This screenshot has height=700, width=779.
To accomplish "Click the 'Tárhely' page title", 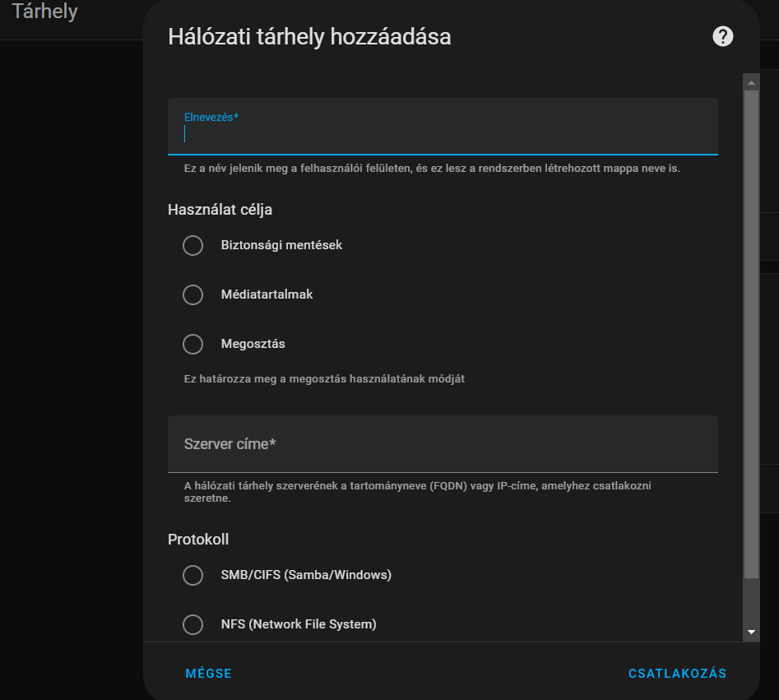I will [44, 12].
